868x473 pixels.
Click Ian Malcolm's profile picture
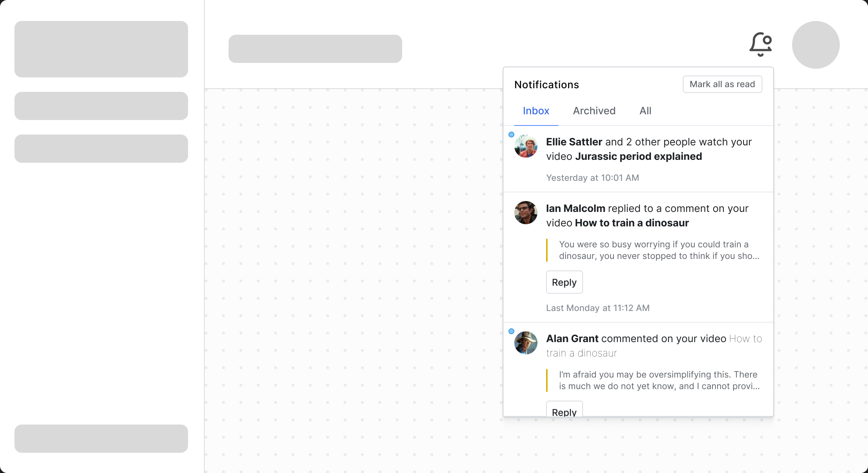(x=526, y=213)
